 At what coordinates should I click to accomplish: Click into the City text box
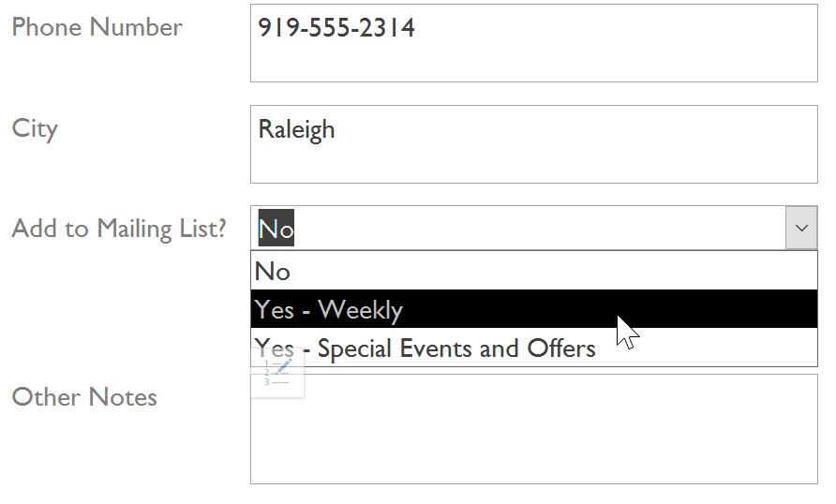click(x=533, y=144)
